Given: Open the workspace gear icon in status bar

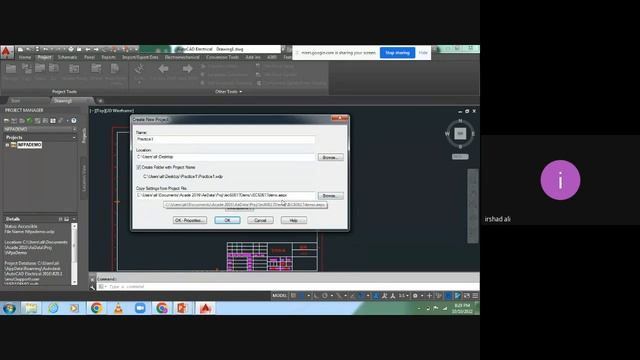Looking at the screenshot, I should pos(415,296).
